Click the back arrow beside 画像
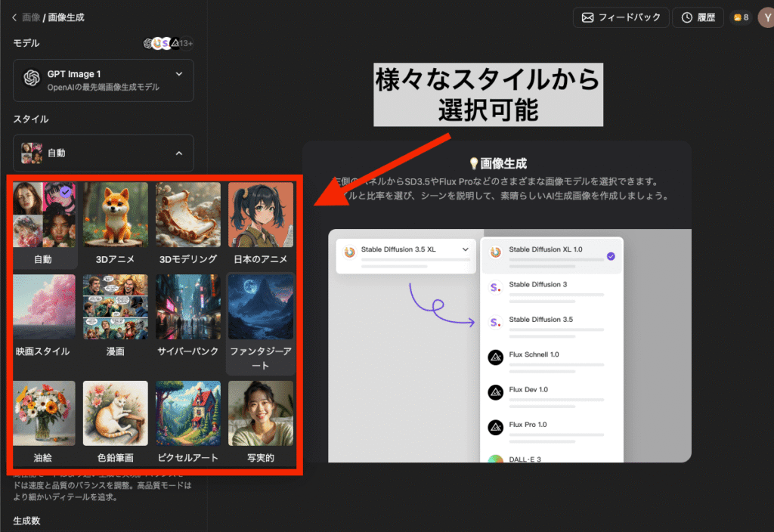Image resolution: width=774 pixels, height=532 pixels. coord(14,17)
